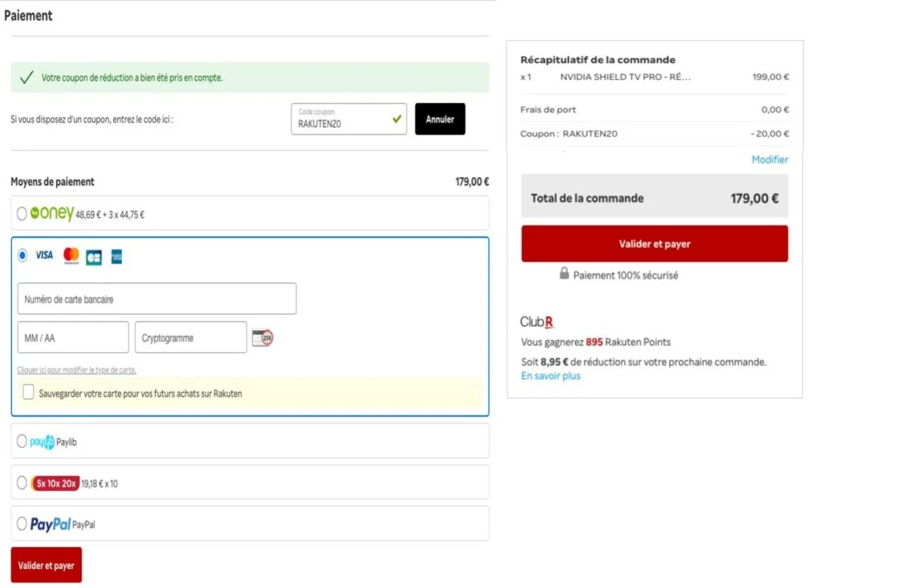The image size is (908, 588).
Task: Click the 8,95 € future discount text
Action: tap(555, 362)
